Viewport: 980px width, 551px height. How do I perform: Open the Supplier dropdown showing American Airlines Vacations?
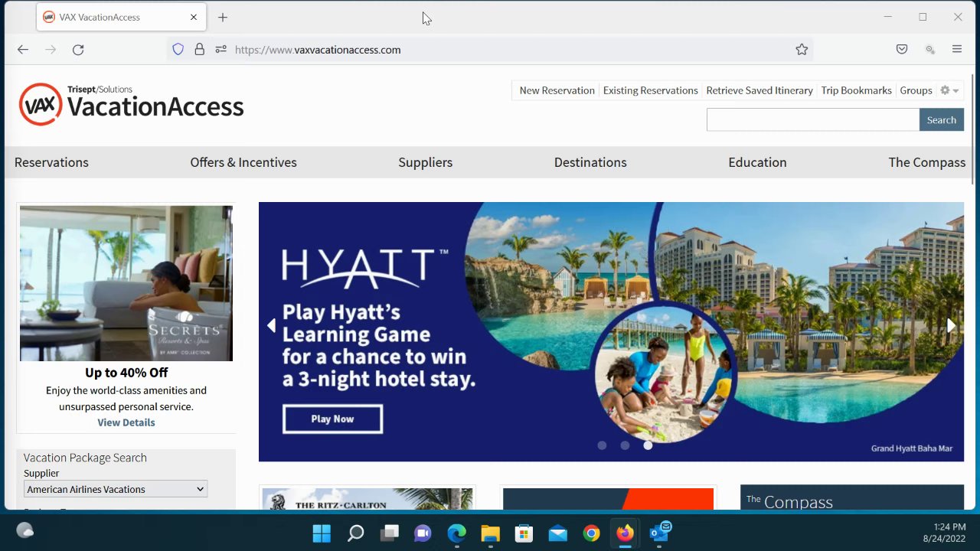(x=116, y=489)
